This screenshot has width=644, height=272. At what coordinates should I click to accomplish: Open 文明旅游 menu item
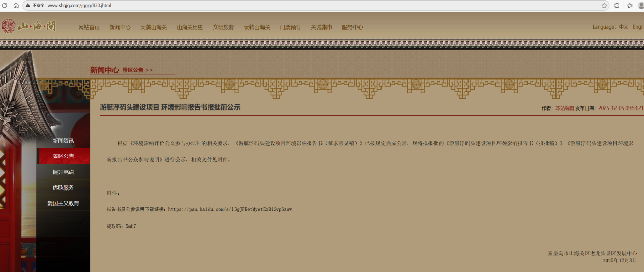coord(223,28)
